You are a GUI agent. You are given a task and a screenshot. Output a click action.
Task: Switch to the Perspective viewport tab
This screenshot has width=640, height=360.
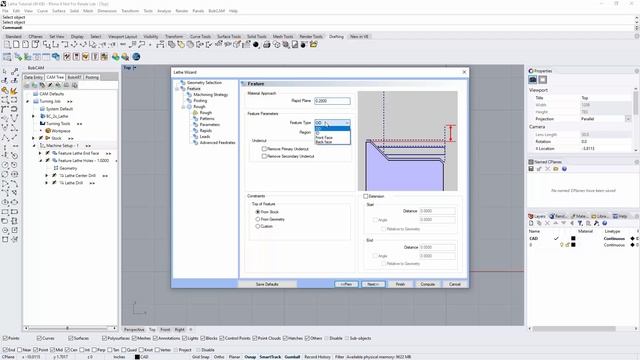pos(134,329)
